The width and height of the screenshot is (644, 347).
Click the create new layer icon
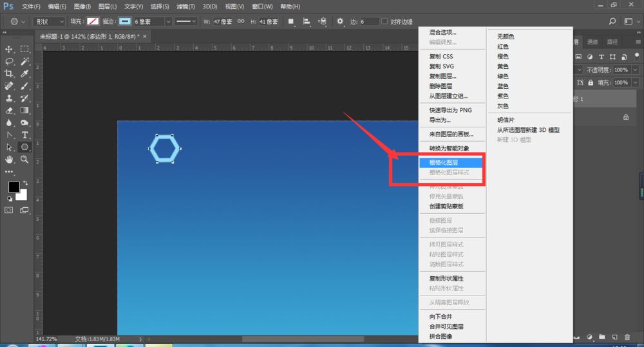614,337
